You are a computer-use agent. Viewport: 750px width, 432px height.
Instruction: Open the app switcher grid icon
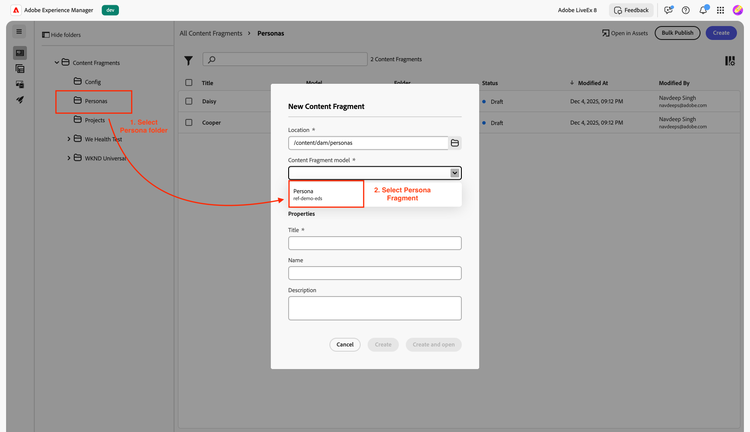point(720,10)
